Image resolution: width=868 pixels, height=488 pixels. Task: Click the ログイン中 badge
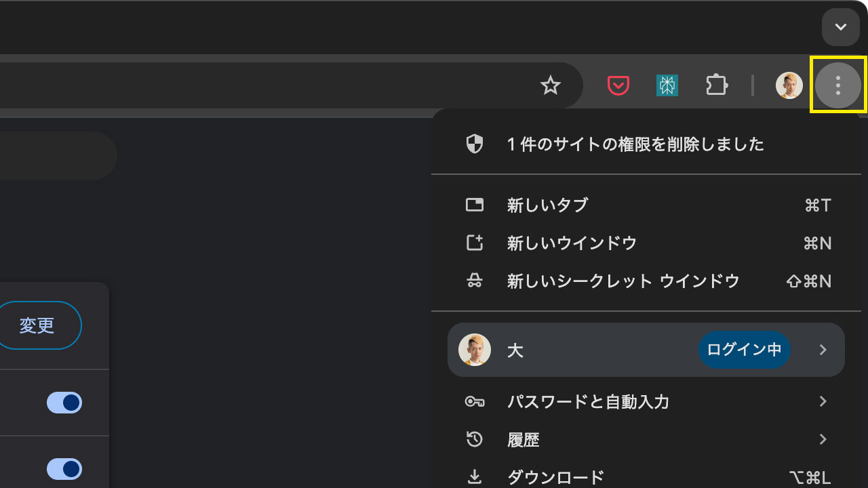point(744,350)
